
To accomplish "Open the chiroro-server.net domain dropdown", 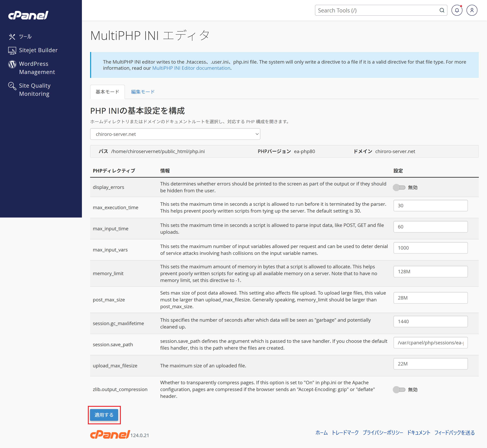I will click(175, 134).
